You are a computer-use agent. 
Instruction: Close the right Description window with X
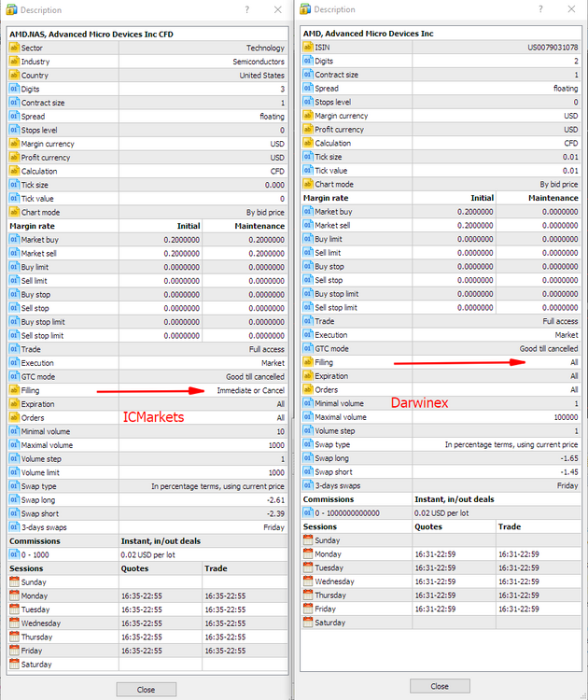point(571,9)
